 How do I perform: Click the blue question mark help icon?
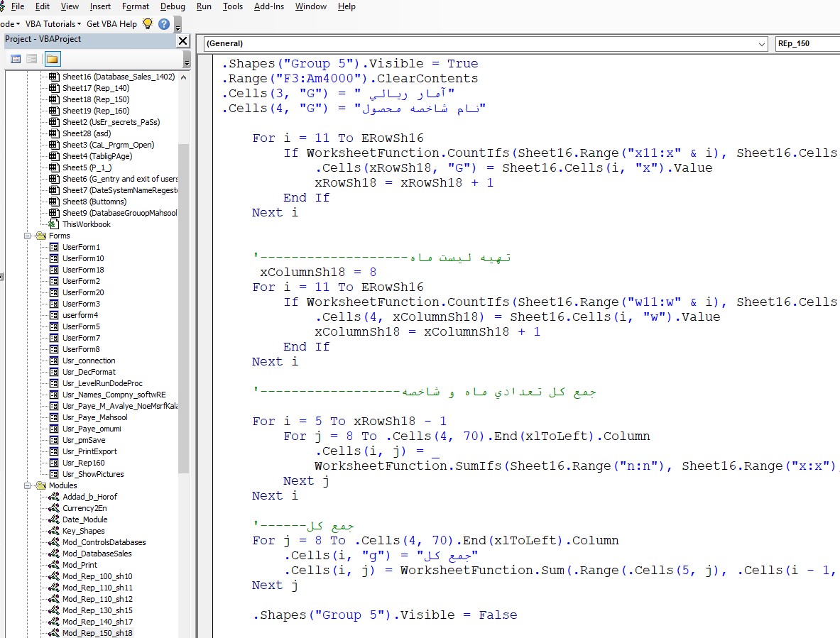point(164,24)
